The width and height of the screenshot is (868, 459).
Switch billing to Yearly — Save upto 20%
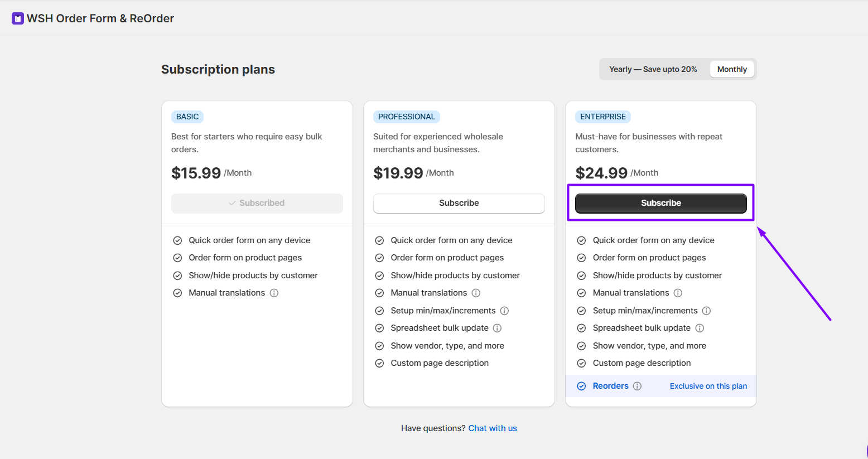point(653,69)
